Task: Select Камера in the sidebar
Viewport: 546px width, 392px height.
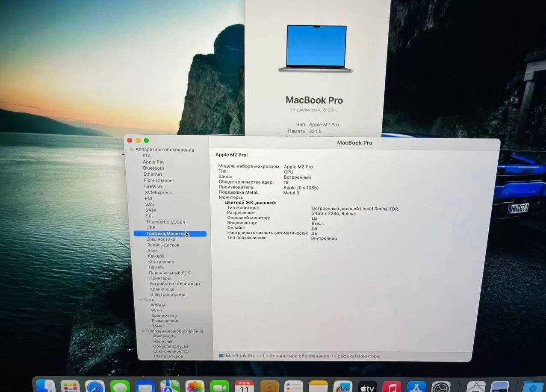Action: (156, 256)
